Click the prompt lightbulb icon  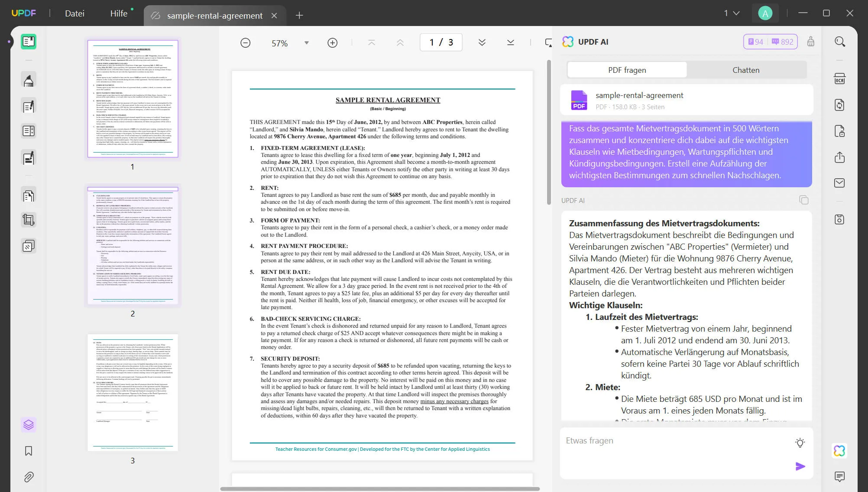coord(800,443)
